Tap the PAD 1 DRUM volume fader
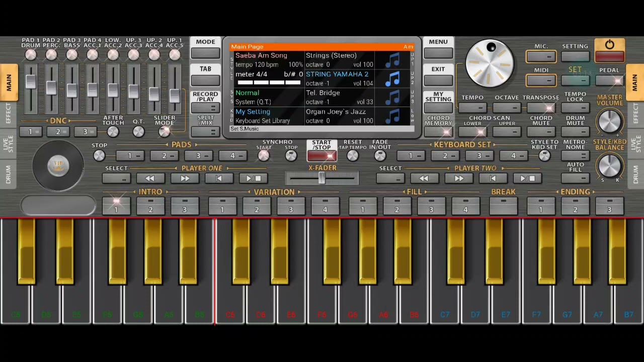The image size is (644, 362). (x=31, y=81)
